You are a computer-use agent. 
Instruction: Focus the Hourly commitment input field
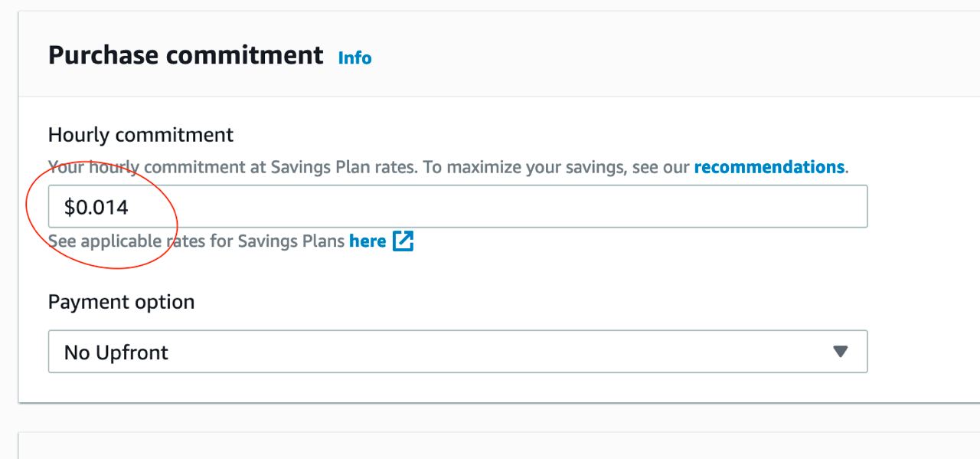click(x=458, y=206)
